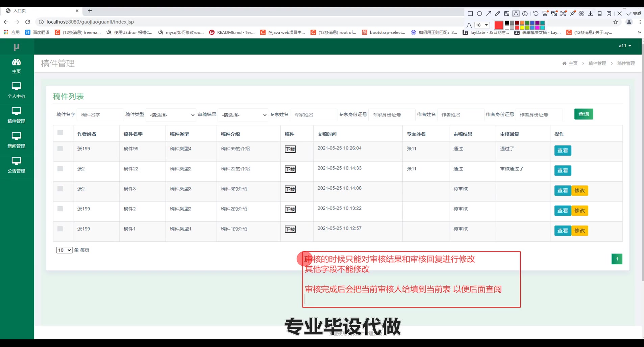Open the 稿件类型 filter dropdown
Screen dimensions: 644x347
click(x=171, y=115)
